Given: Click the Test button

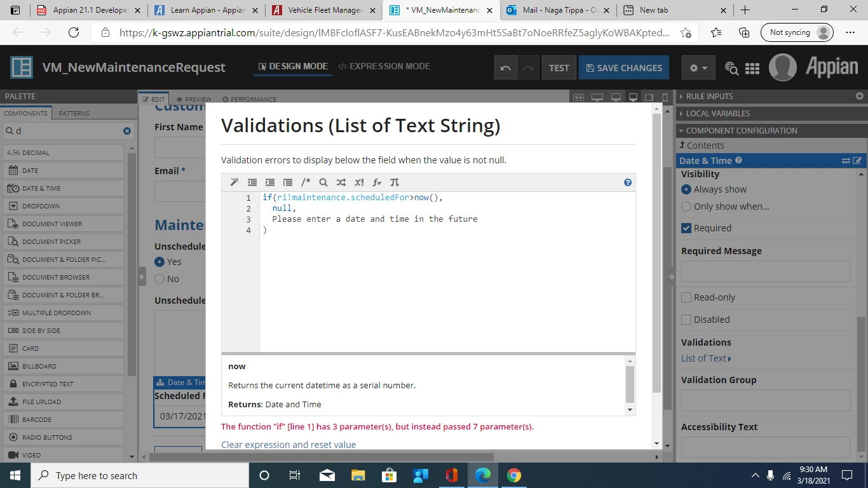Looking at the screenshot, I should coord(559,68).
